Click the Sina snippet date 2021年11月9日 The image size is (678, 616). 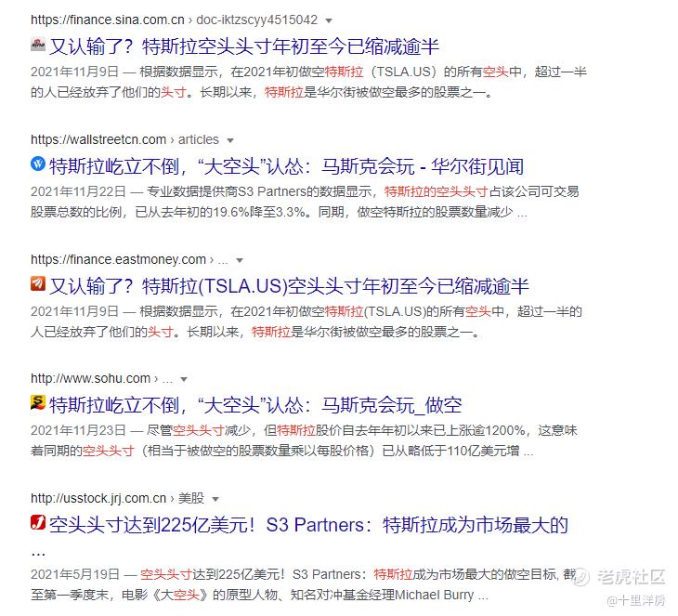click(x=74, y=72)
